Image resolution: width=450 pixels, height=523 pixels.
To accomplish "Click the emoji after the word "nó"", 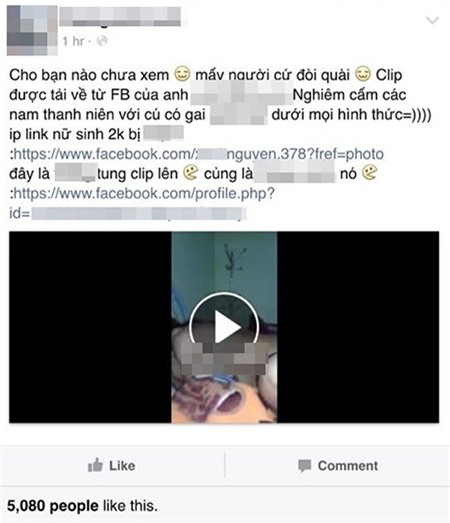I will coord(370,173).
